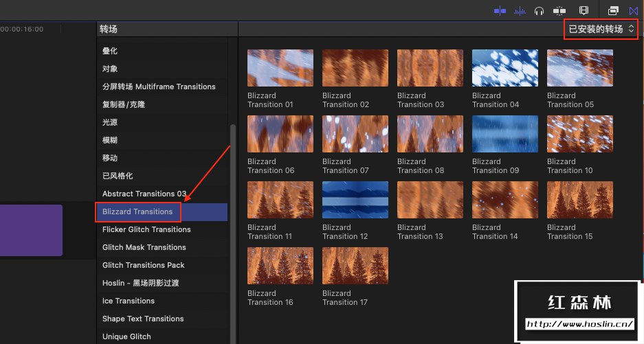The image size is (644, 344).
Task: Toggle audio skimming waveform icon
Action: tap(520, 11)
